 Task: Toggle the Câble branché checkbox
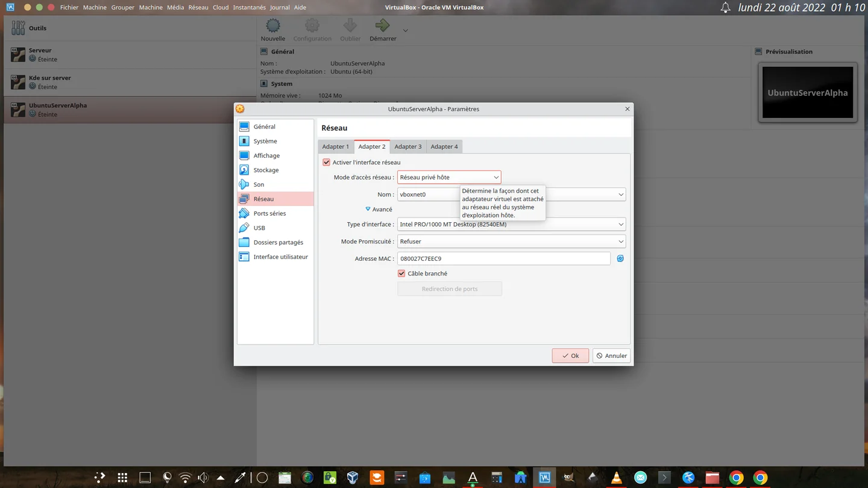(401, 274)
